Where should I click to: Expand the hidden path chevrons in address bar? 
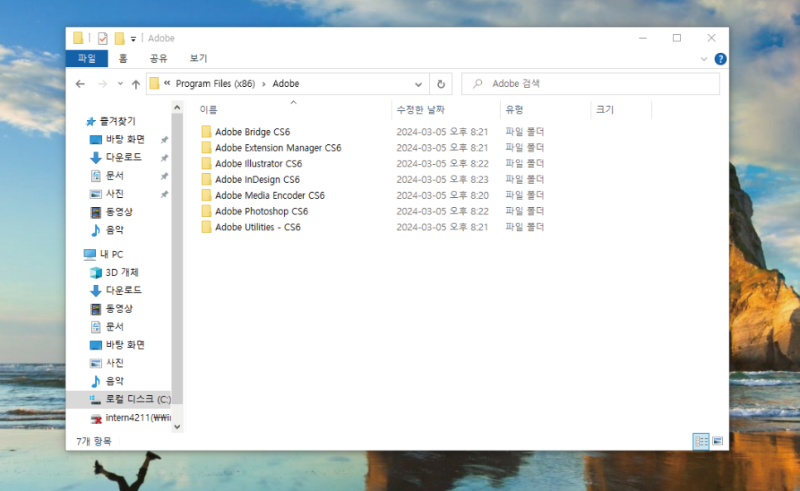167,83
